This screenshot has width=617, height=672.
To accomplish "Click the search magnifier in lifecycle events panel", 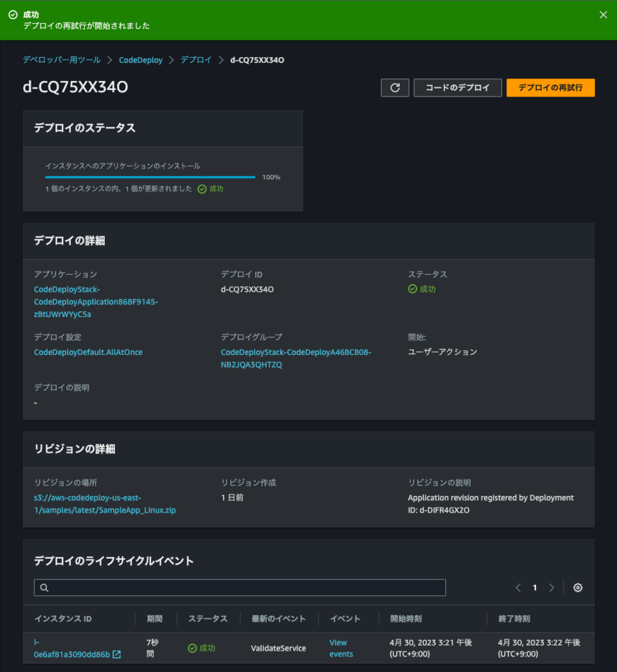I will [x=43, y=587].
